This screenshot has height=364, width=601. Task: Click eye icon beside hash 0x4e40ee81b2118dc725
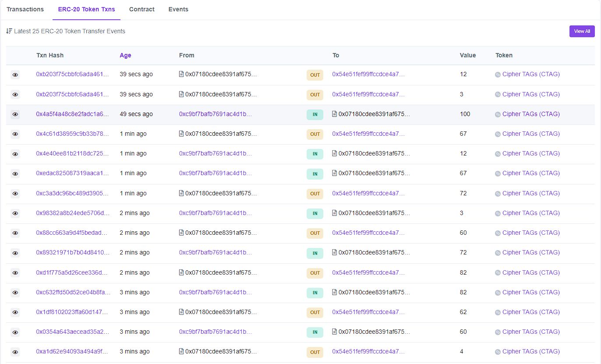15,154
